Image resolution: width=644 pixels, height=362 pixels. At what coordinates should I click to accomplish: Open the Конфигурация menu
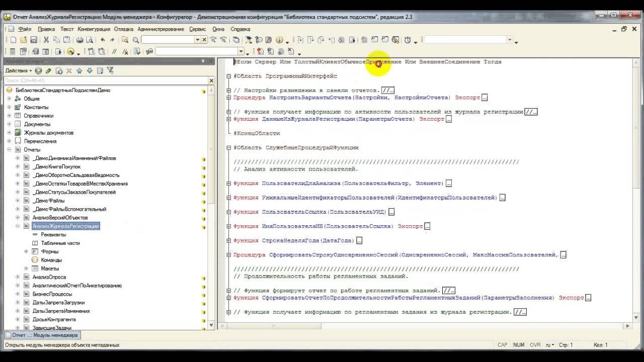point(94,29)
